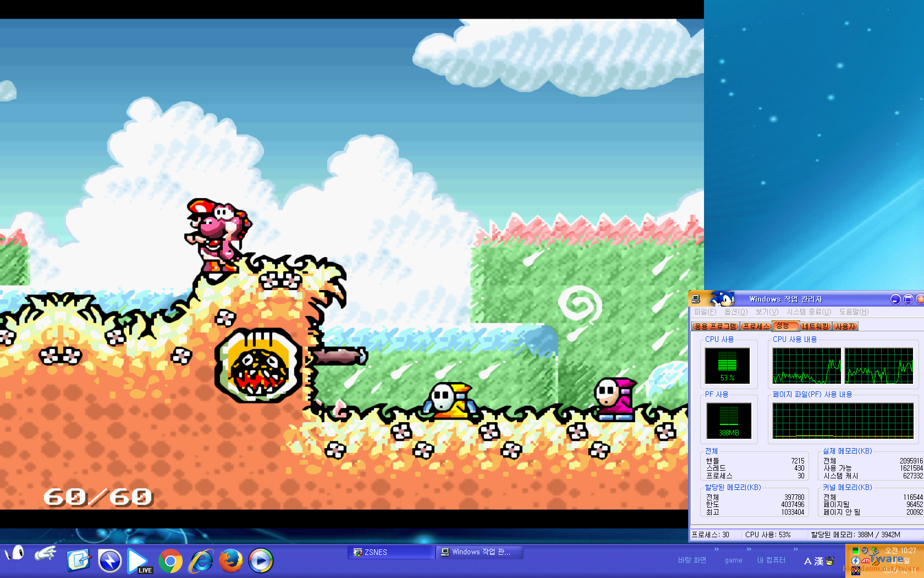The image size is (924, 578).
Task: Open 파일(F) menu in Task Manager
Action: click(x=705, y=312)
